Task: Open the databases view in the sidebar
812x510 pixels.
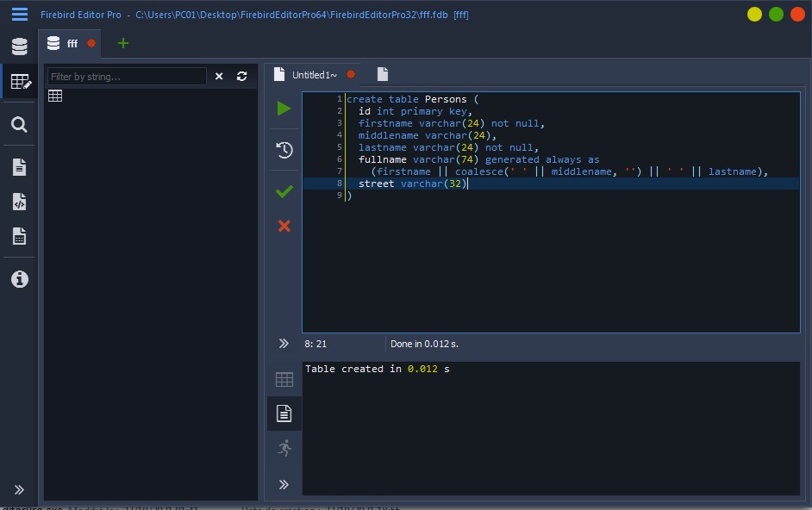Action: tap(20, 47)
